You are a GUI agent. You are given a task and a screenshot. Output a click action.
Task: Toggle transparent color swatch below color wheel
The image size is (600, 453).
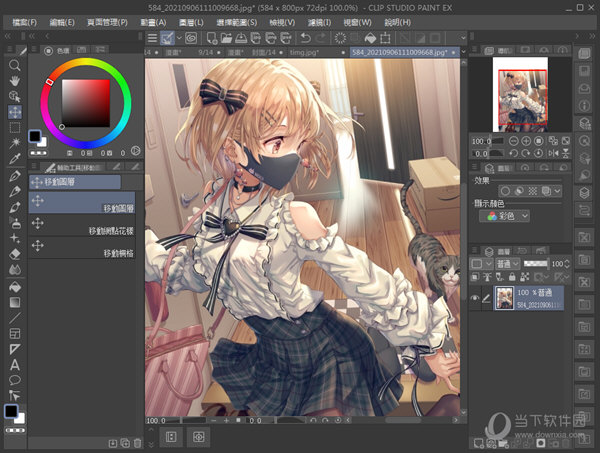[x=39, y=153]
